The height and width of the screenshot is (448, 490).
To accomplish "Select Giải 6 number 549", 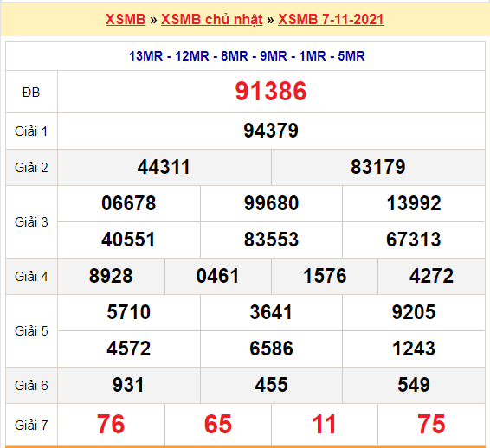I will (414, 385).
